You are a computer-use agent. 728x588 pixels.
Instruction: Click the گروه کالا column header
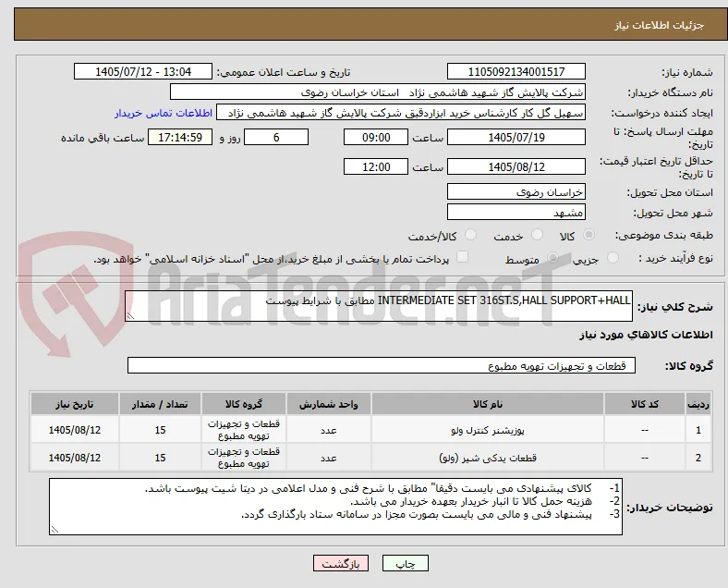point(244,404)
